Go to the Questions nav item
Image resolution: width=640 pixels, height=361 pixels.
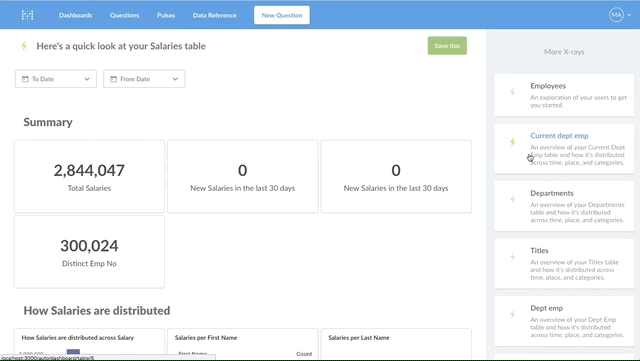pyautogui.click(x=124, y=15)
